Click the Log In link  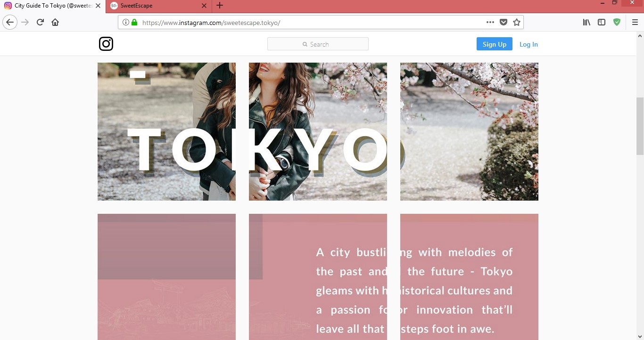[528, 44]
